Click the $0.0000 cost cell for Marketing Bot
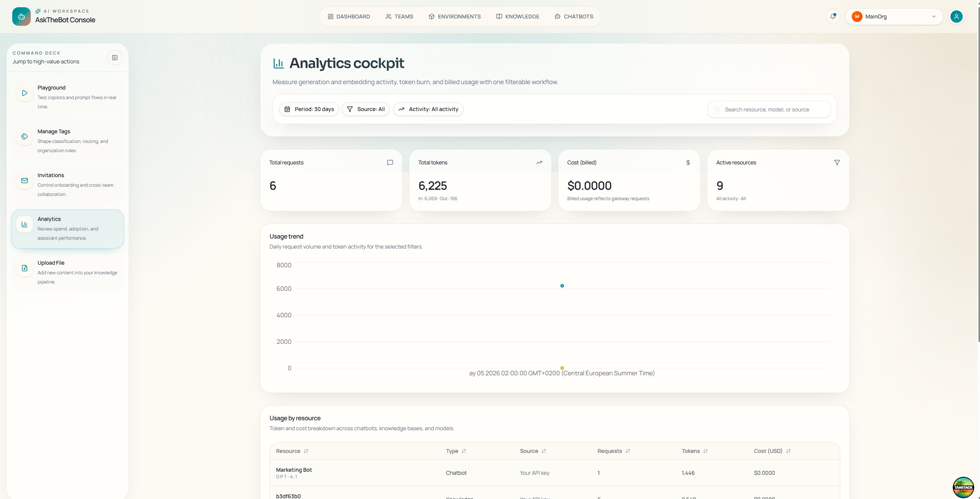This screenshot has height=499, width=980. point(764,473)
